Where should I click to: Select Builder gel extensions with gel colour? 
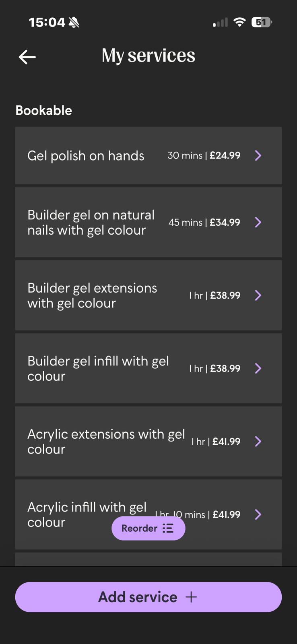click(92, 295)
